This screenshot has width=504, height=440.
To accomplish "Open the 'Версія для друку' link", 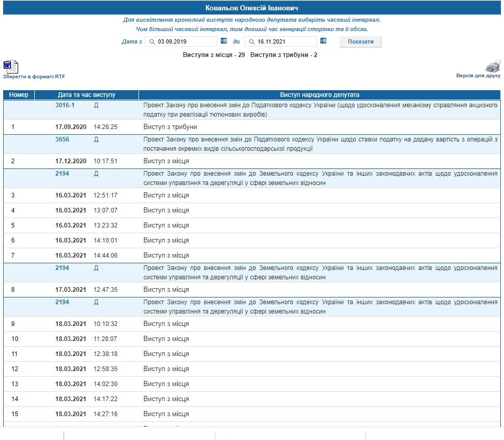I will [x=478, y=75].
